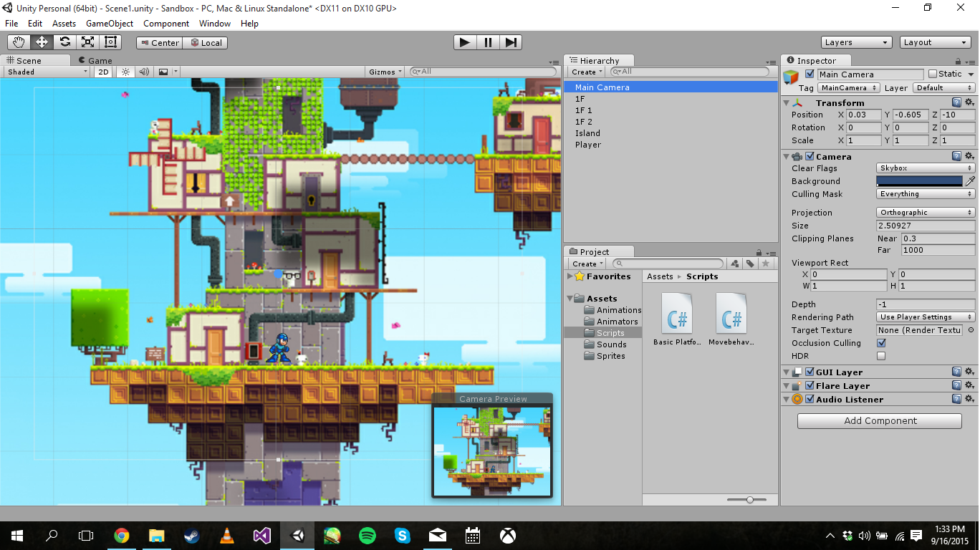Image resolution: width=980 pixels, height=550 pixels.
Task: Collapse the Assets folder tree
Action: (x=571, y=299)
